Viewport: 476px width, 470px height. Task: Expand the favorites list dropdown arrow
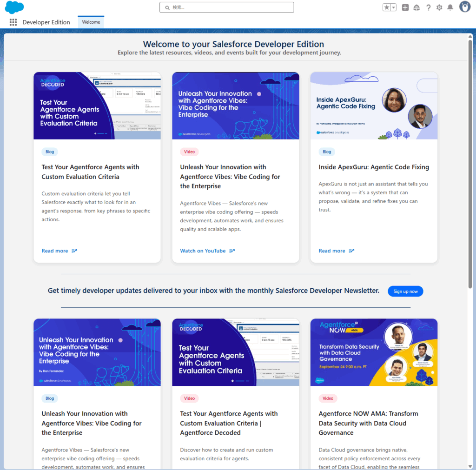point(393,7)
